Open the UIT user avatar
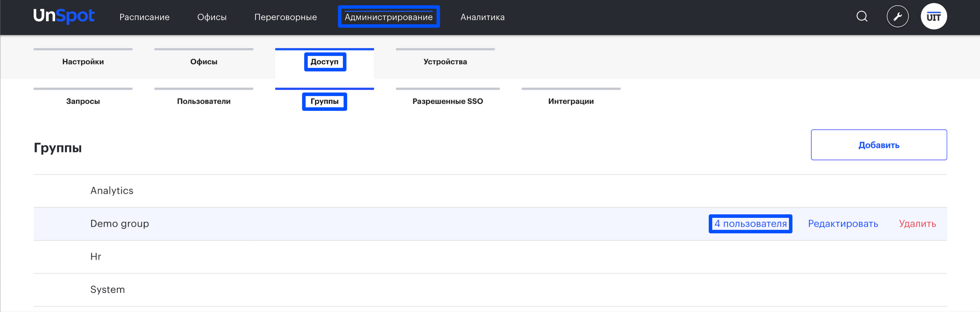Screen dimensions: 980x312 click(x=934, y=16)
